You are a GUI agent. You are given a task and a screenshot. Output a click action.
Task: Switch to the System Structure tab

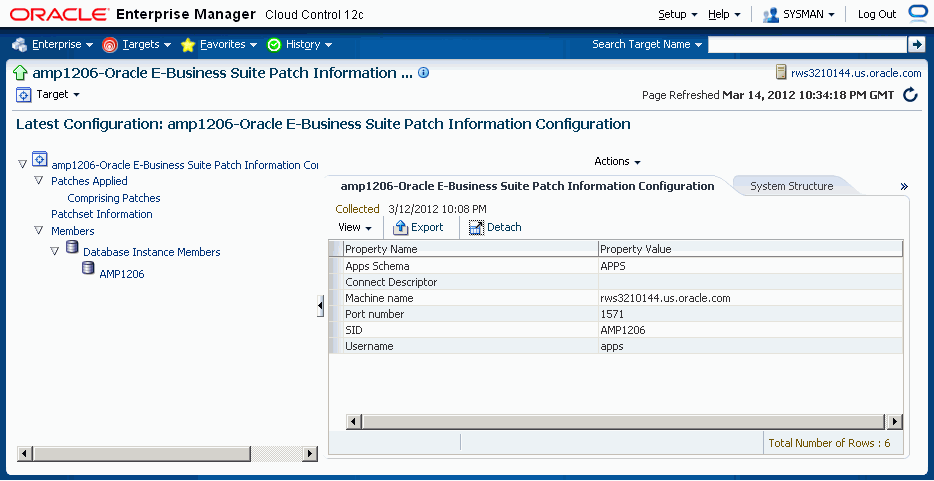(792, 186)
